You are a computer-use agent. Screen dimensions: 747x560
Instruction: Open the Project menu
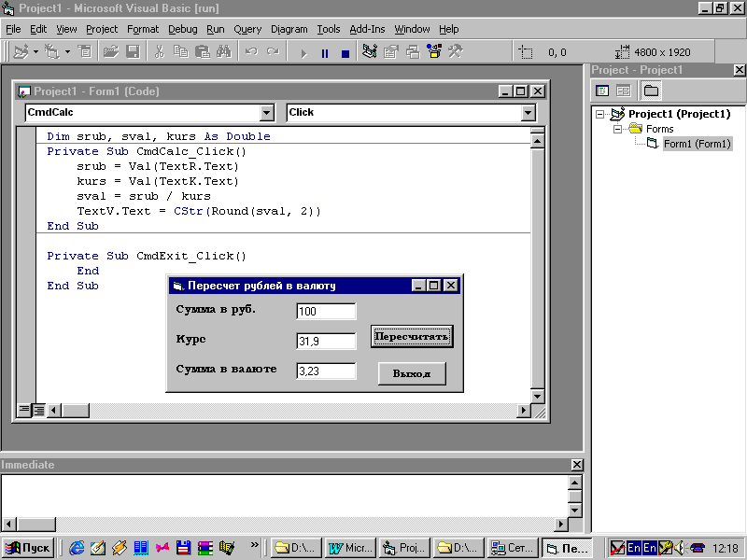(102, 30)
